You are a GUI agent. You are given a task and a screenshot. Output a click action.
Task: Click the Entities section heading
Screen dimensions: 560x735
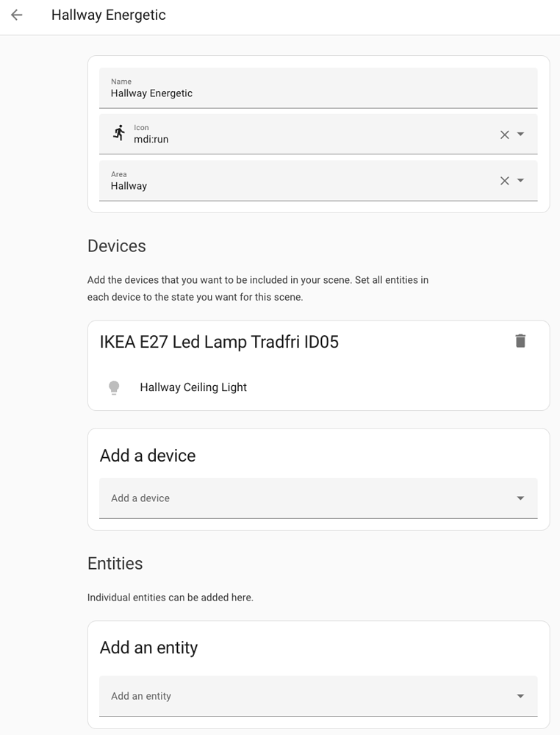(115, 564)
